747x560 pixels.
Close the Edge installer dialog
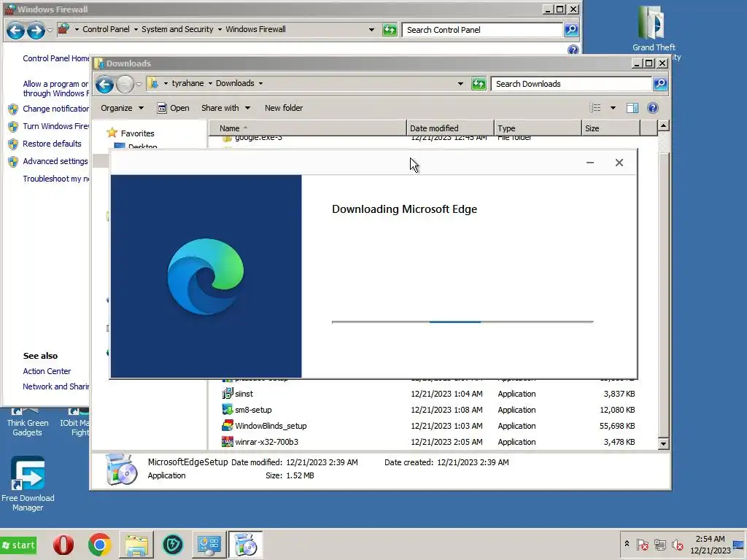[619, 163]
